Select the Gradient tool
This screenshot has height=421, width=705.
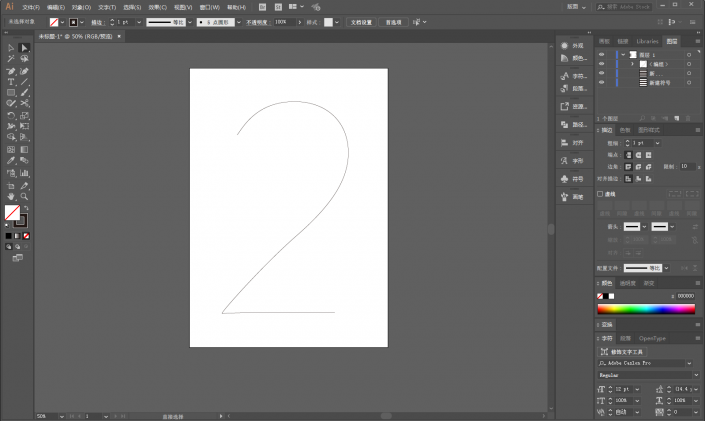point(24,149)
